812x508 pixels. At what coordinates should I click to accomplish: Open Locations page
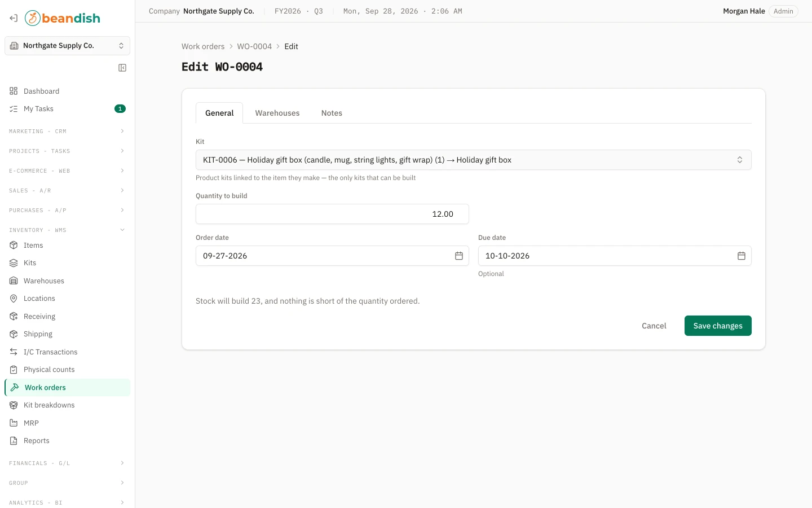click(x=67, y=299)
